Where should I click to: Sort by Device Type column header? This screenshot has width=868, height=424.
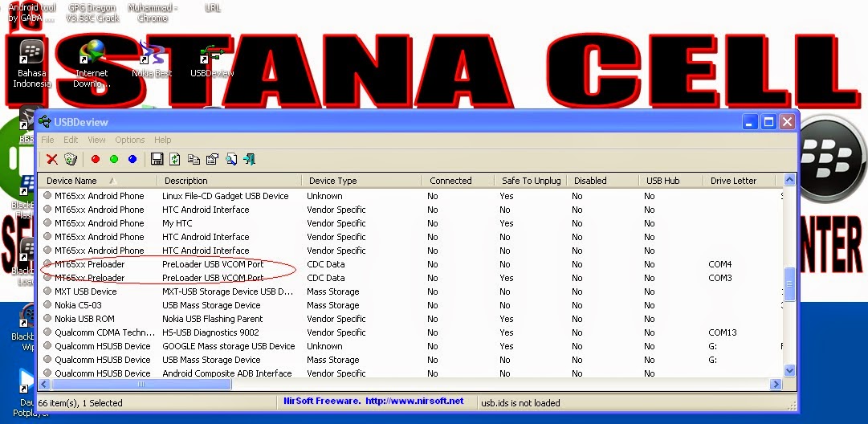point(362,181)
